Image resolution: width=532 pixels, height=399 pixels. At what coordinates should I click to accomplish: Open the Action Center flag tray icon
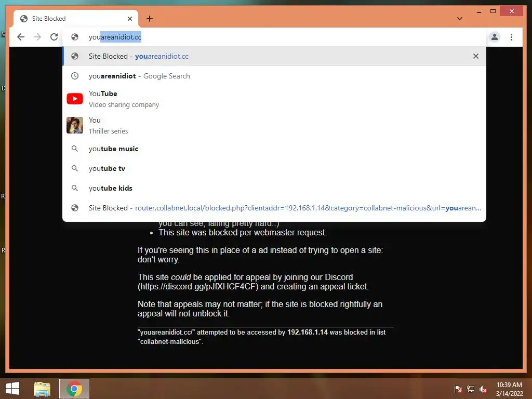458,389
